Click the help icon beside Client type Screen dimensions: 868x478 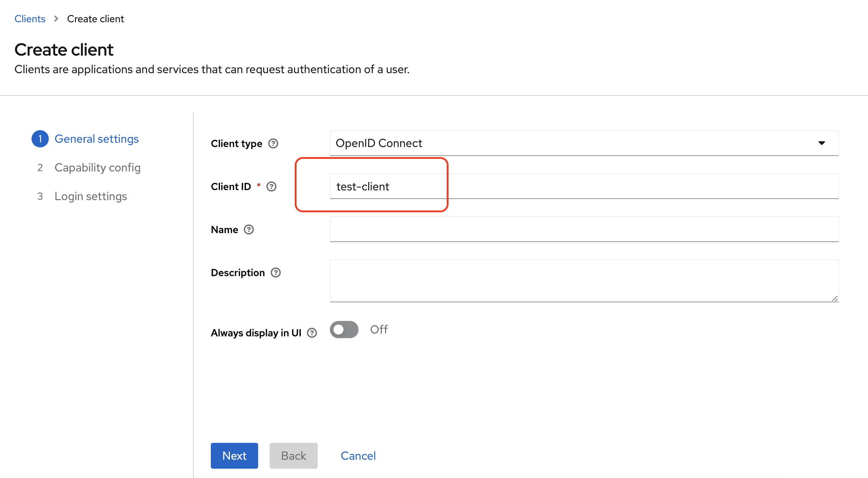click(273, 143)
